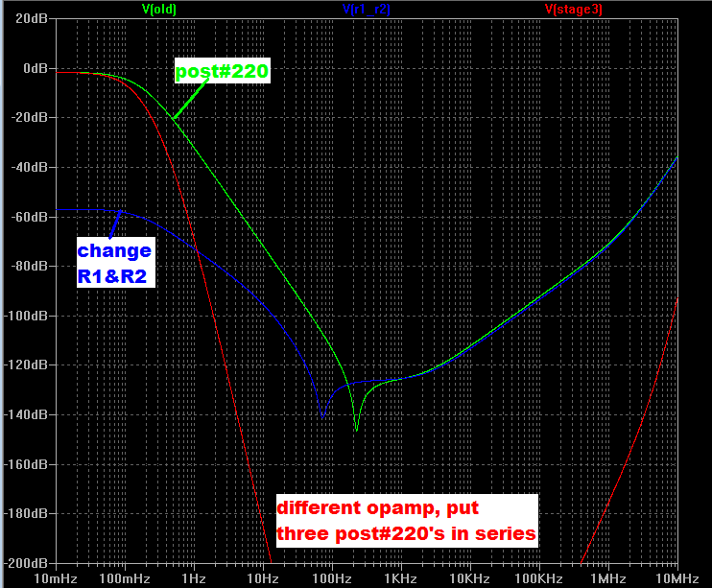Image resolution: width=712 pixels, height=588 pixels.
Task: Click the 100KHz frequency label
Action: pos(538,579)
